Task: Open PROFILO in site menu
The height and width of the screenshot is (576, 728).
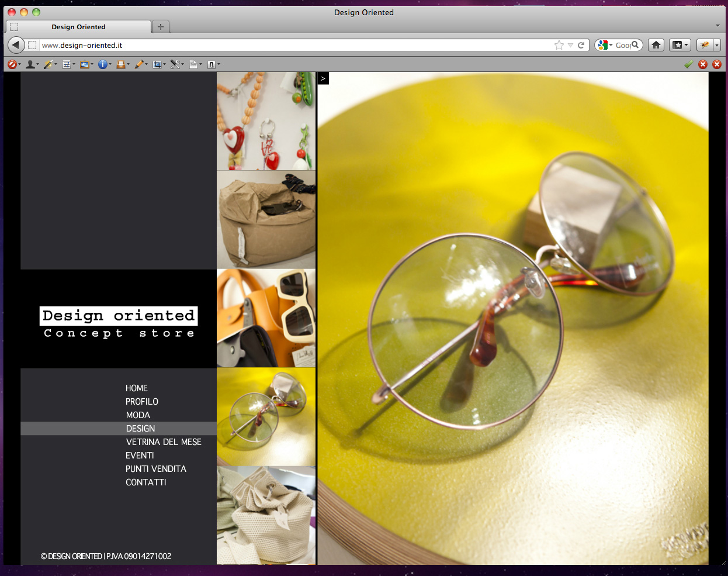Action: tap(142, 402)
